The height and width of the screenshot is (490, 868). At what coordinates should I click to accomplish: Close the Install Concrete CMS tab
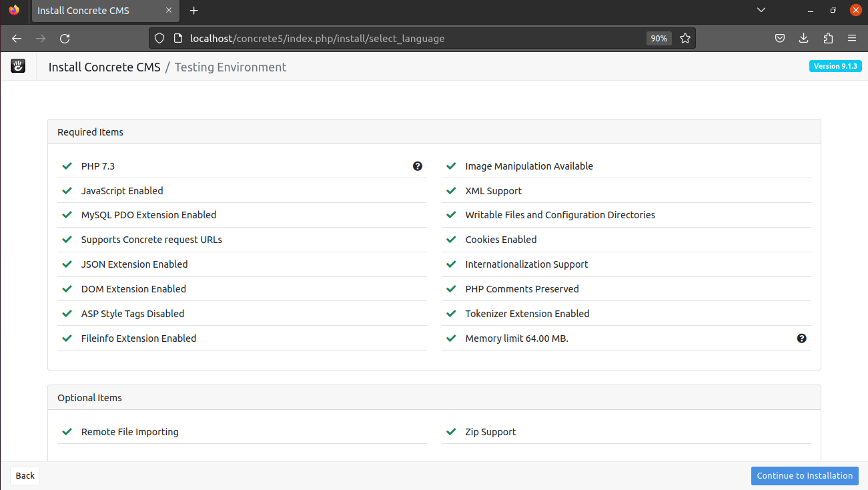169,11
